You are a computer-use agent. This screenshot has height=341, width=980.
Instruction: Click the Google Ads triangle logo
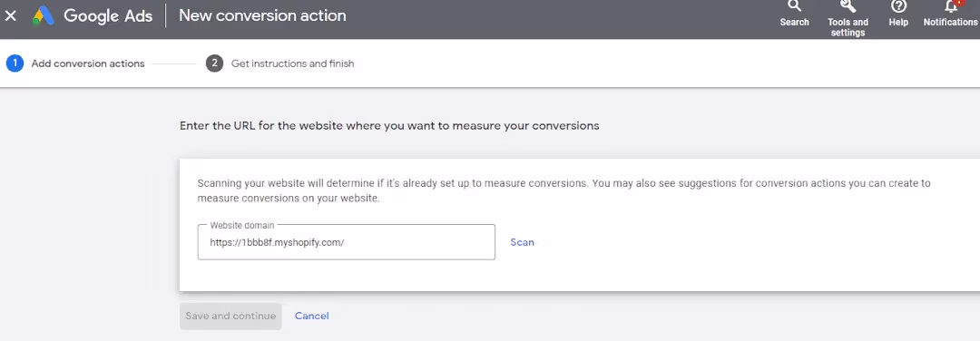click(44, 15)
